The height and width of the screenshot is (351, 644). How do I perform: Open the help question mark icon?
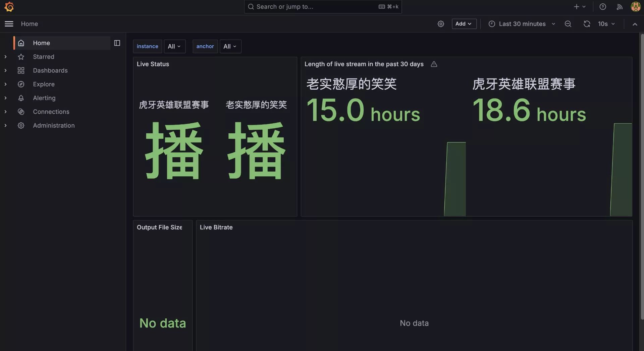(603, 7)
